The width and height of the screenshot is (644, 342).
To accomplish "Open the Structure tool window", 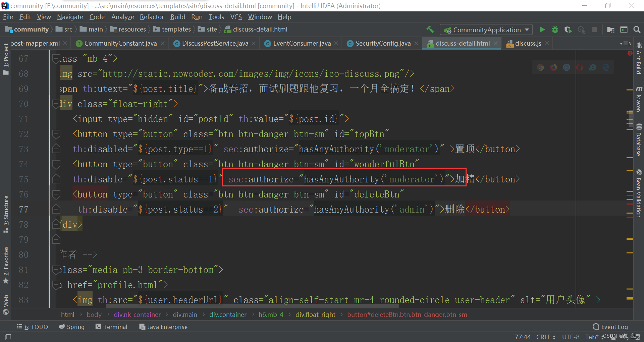I will click(6, 214).
